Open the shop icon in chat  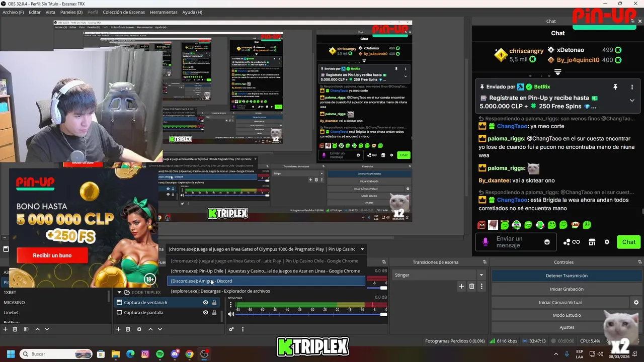pos(592,242)
